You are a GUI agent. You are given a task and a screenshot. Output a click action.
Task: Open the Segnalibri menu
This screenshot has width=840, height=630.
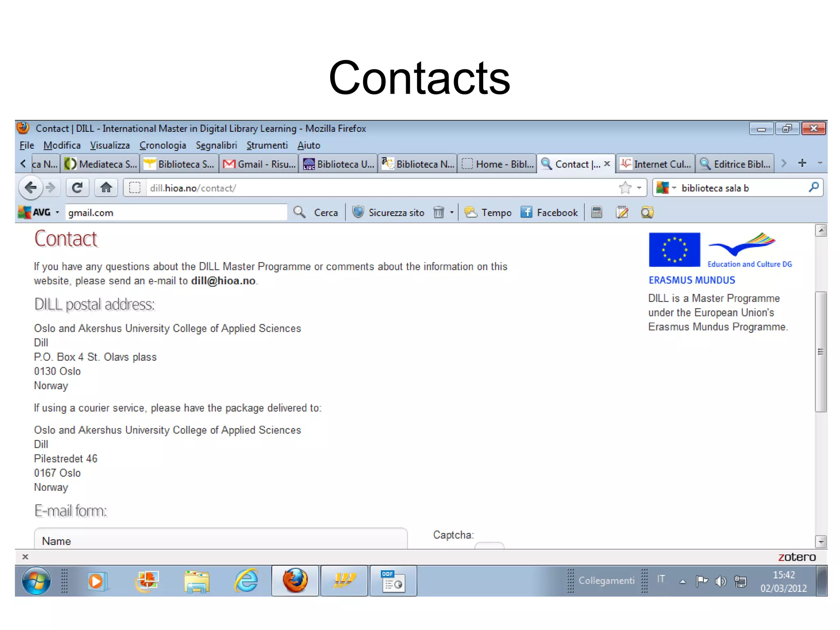click(216, 145)
